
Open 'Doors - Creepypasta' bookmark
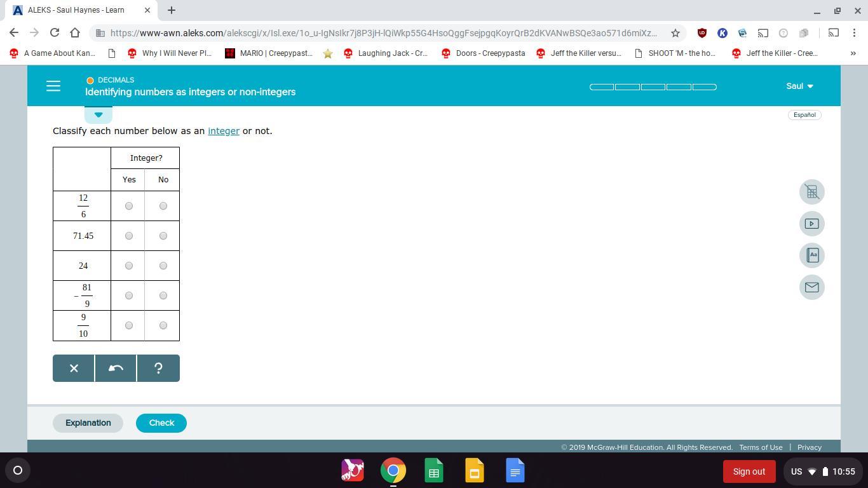pyautogui.click(x=483, y=53)
